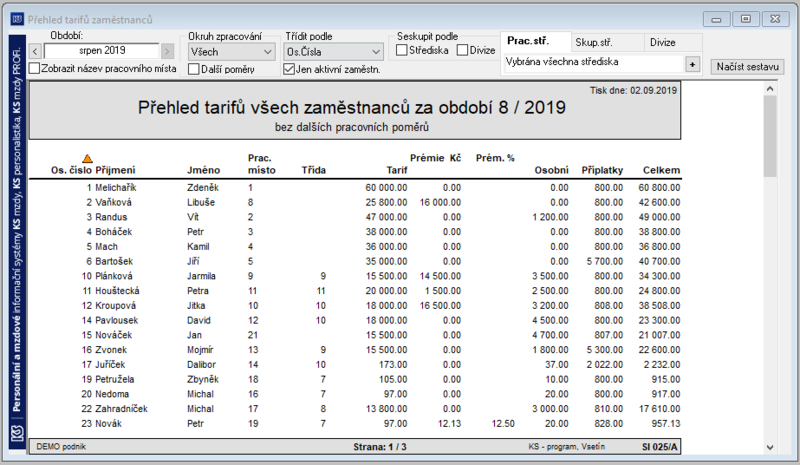Image resolution: width=800 pixels, height=465 pixels.
Task: Click the page indicator Strana: 1 / 3
Action: click(x=380, y=447)
